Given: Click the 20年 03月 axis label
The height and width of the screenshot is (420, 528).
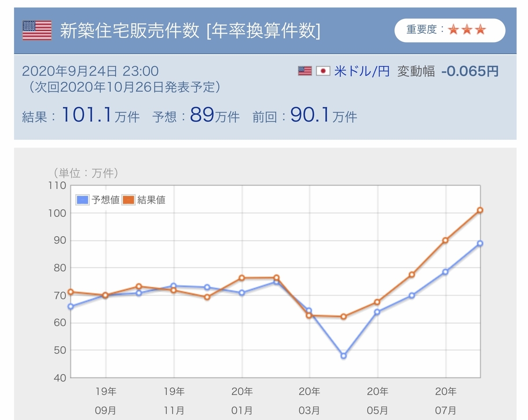Looking at the screenshot, I should (x=309, y=401).
